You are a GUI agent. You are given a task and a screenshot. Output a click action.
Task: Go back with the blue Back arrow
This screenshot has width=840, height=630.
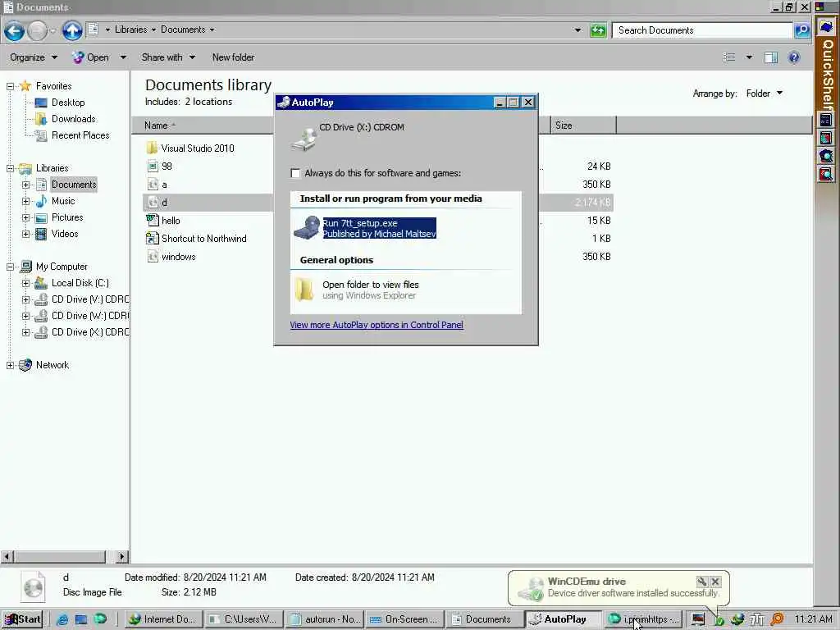click(x=15, y=30)
